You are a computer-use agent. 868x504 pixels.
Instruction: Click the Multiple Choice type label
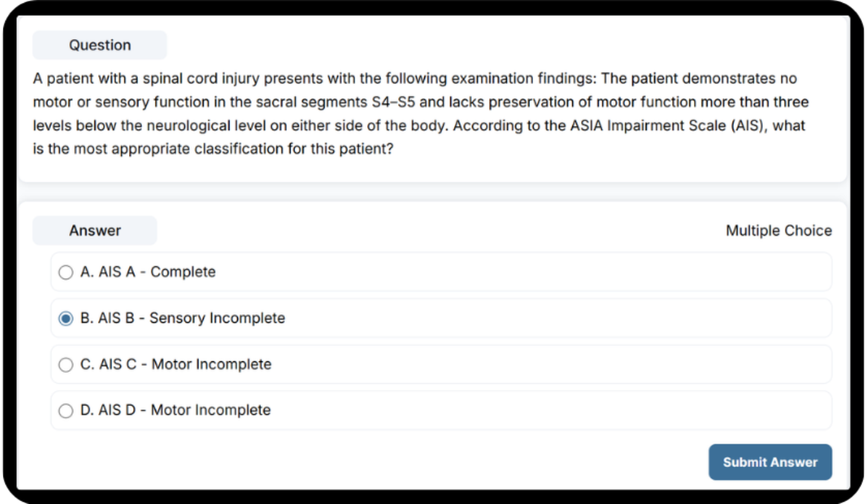tap(778, 231)
